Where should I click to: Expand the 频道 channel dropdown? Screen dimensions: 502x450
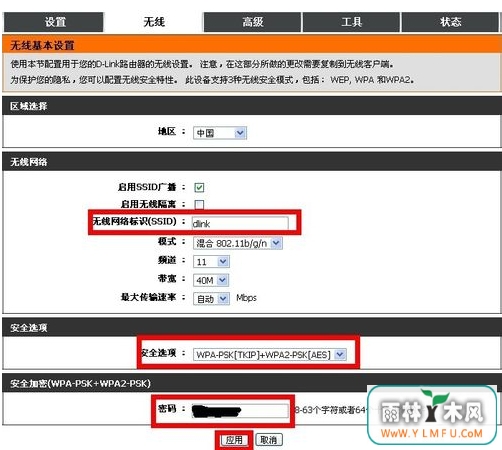point(211,262)
